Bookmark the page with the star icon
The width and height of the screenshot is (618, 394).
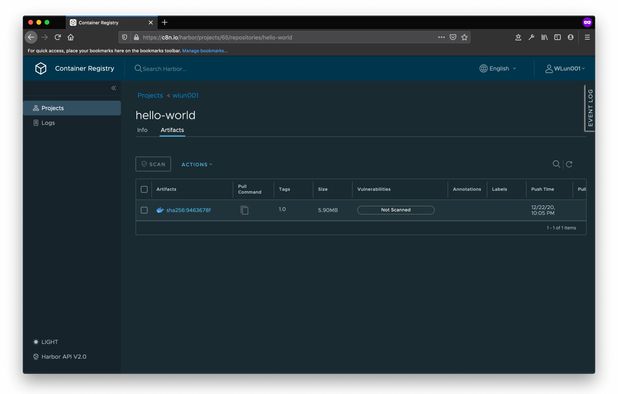[464, 37]
